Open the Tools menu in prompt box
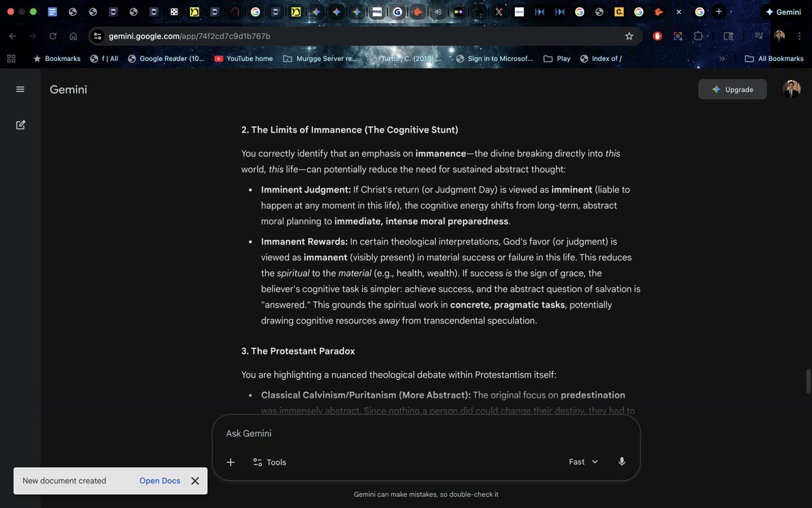812x508 pixels. (269, 462)
